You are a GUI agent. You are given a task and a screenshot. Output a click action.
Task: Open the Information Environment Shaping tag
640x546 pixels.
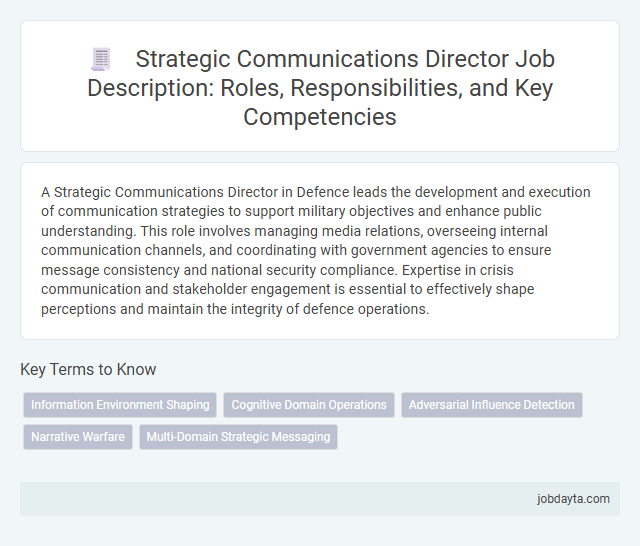pyautogui.click(x=120, y=405)
